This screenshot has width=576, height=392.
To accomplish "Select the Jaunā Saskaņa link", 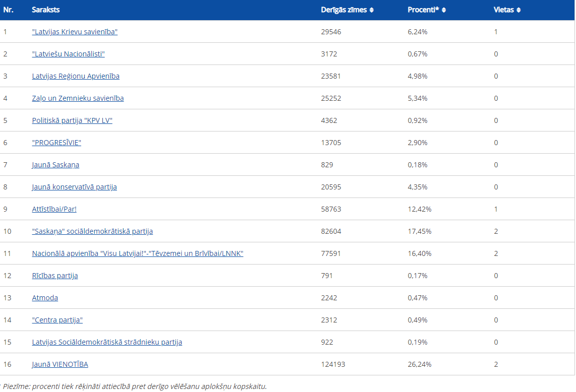I will point(55,165).
